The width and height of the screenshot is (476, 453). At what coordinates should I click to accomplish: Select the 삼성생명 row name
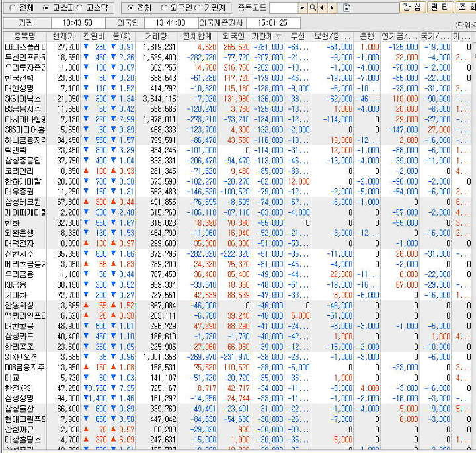(x=19, y=398)
